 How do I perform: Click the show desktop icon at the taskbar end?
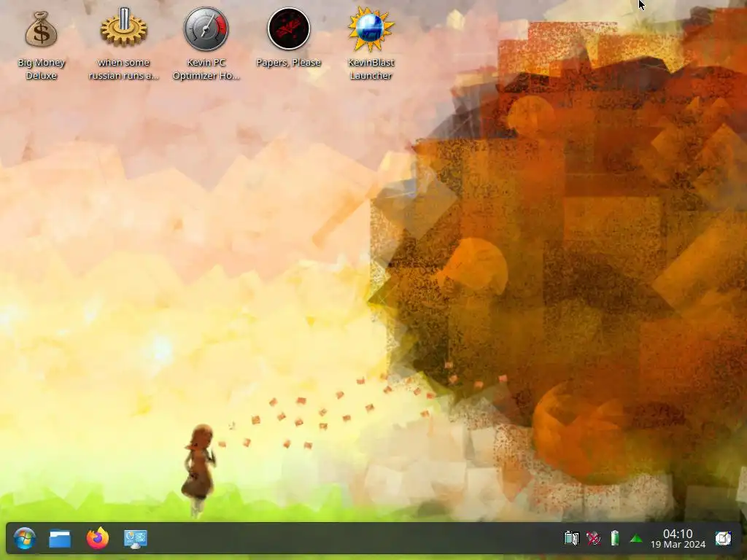[723, 539]
